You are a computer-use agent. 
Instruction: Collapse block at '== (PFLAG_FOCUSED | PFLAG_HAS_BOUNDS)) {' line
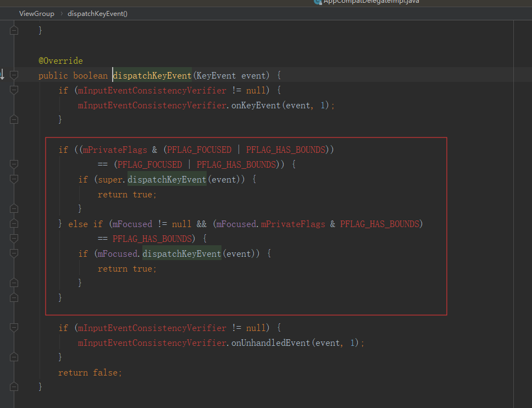click(x=14, y=164)
